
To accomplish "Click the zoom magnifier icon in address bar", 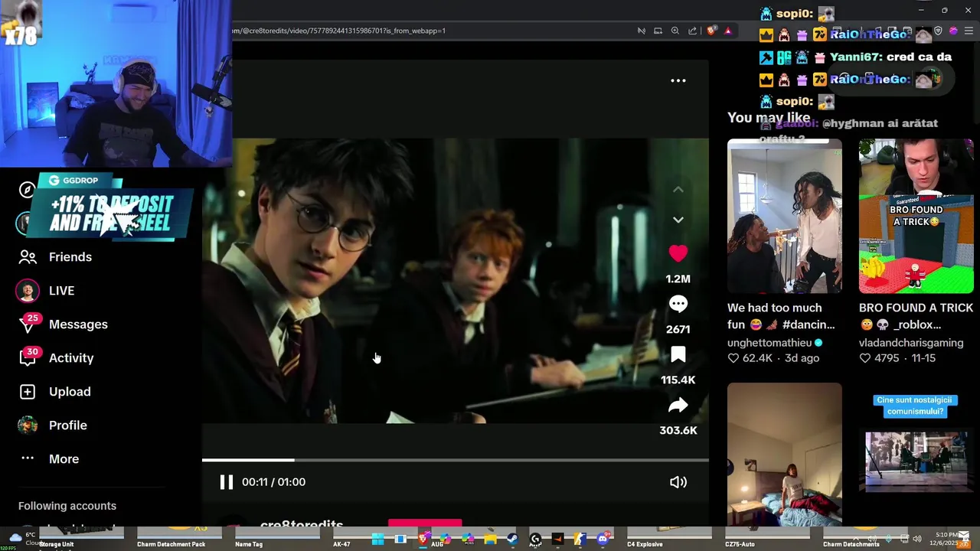I will [x=675, y=31].
